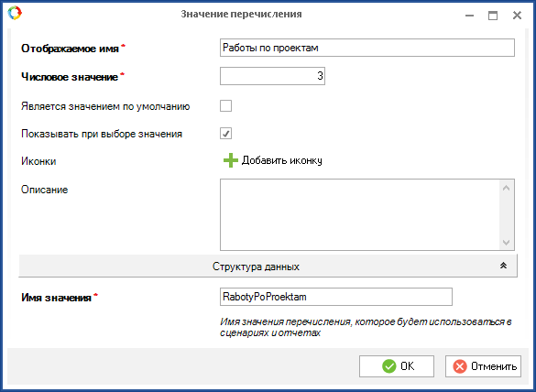Image resolution: width=536 pixels, height=392 pixels.
Task: Enable Является значением по умолчанию checkbox
Action: click(225, 106)
